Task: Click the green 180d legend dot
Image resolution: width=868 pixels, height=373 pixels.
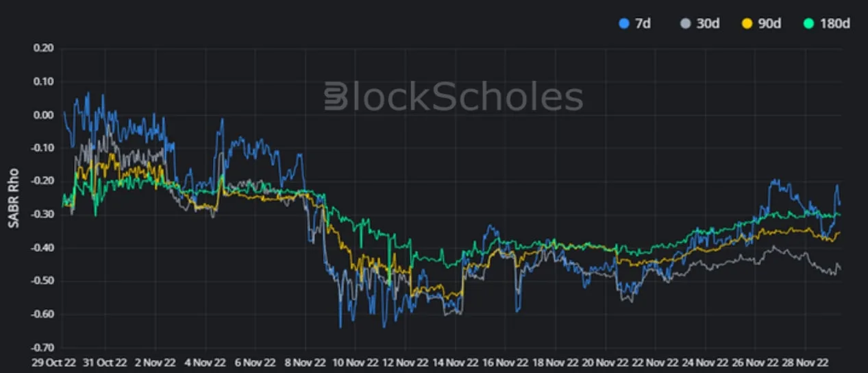Action: pyautogui.click(x=808, y=23)
